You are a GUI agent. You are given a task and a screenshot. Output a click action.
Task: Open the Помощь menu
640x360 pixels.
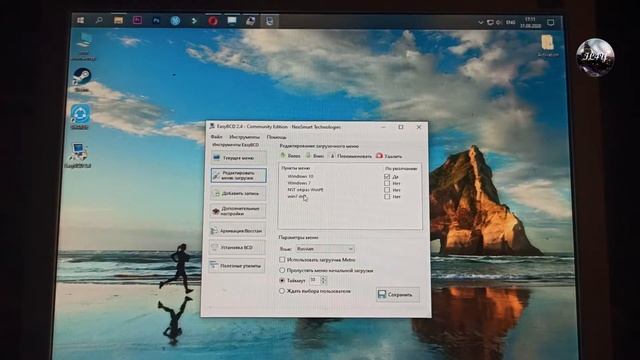tap(276, 137)
